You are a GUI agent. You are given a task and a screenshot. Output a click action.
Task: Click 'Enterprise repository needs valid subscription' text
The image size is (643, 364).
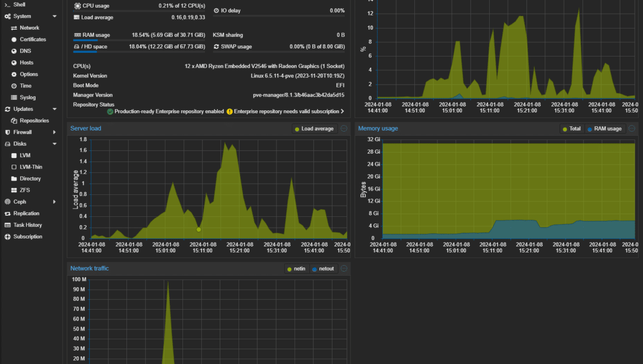tap(286, 111)
